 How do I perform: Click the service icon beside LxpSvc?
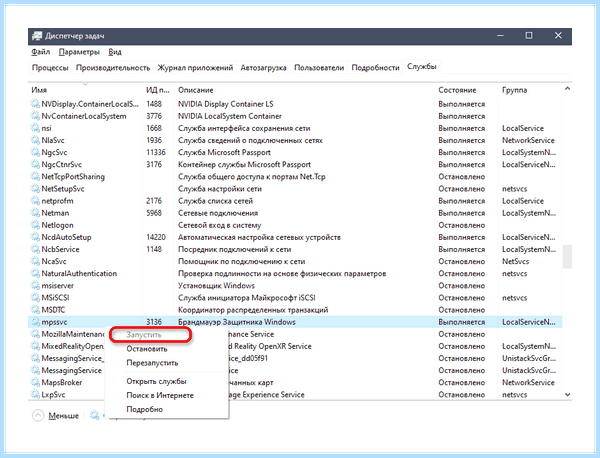click(x=35, y=394)
